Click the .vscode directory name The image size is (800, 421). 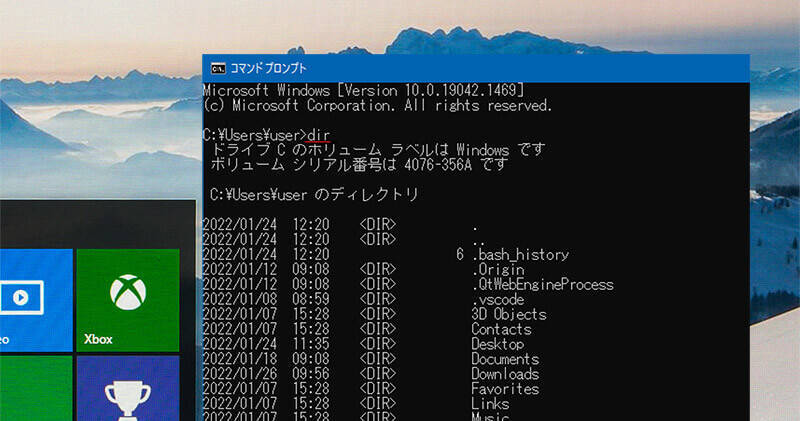tap(498, 299)
